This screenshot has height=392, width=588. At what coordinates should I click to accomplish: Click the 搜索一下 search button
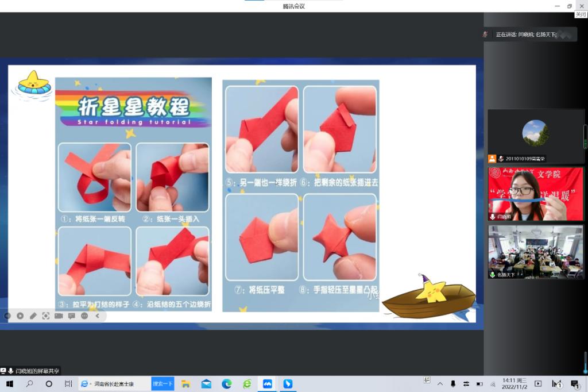(163, 383)
